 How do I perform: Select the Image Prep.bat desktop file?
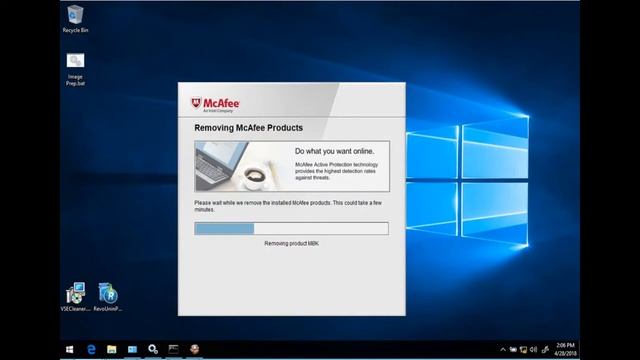[x=76, y=69]
